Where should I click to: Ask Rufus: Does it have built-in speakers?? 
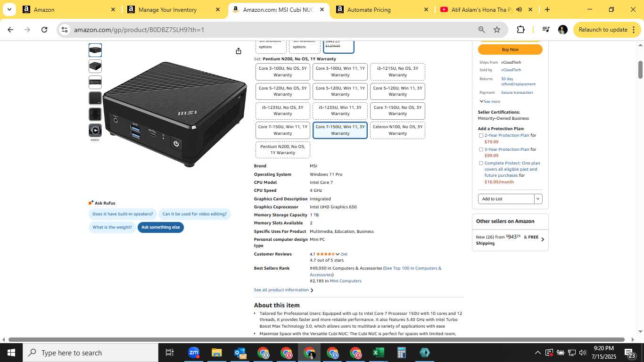(123, 214)
